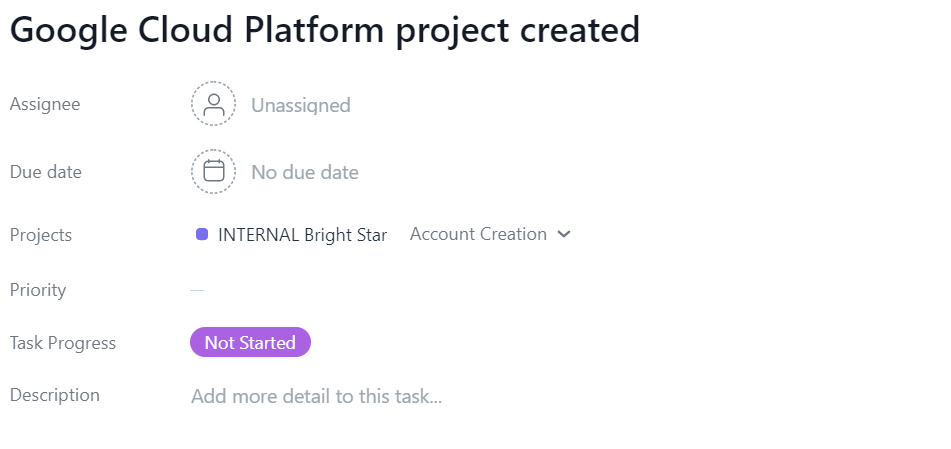Click the Assignee field label

[45, 104]
